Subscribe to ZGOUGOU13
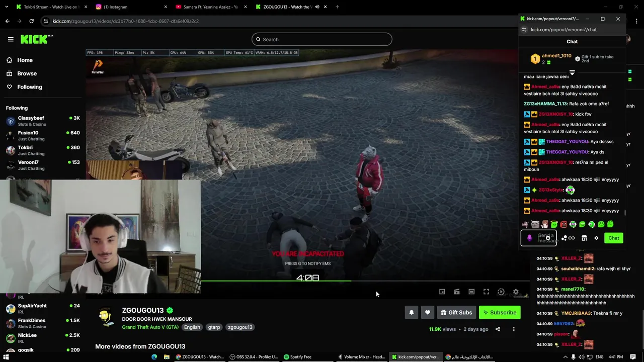The image size is (644, 362). coord(500,312)
